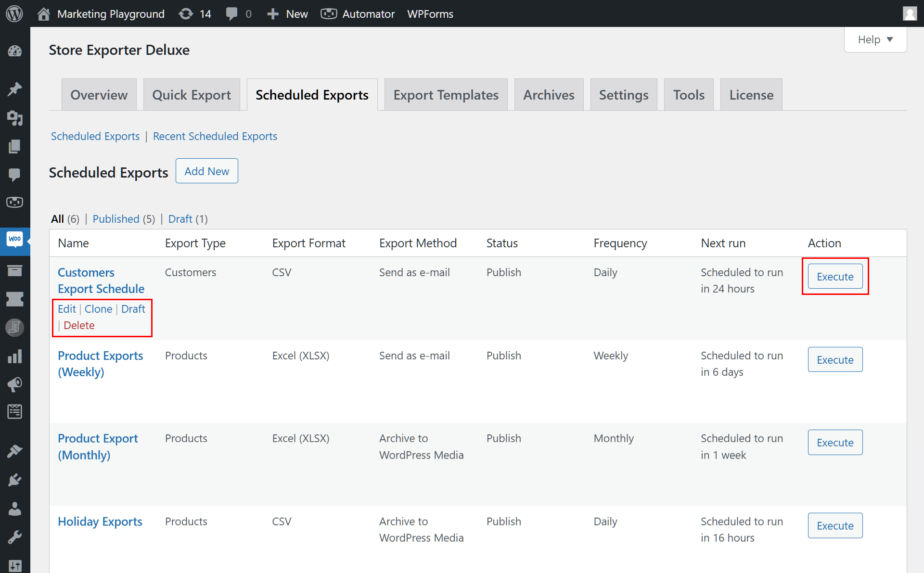Open Plugins plug icon in sidebar
The image size is (924, 573).
(x=15, y=480)
